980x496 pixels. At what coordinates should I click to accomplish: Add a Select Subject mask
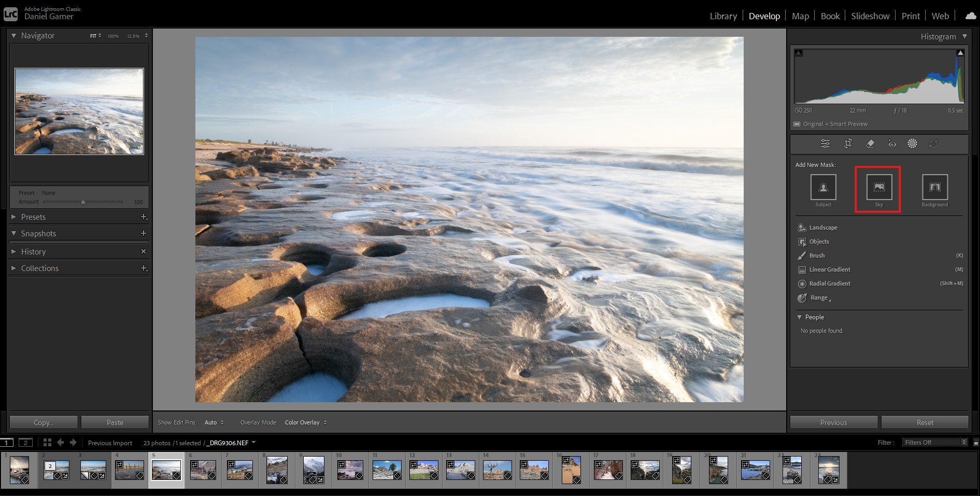point(823,187)
